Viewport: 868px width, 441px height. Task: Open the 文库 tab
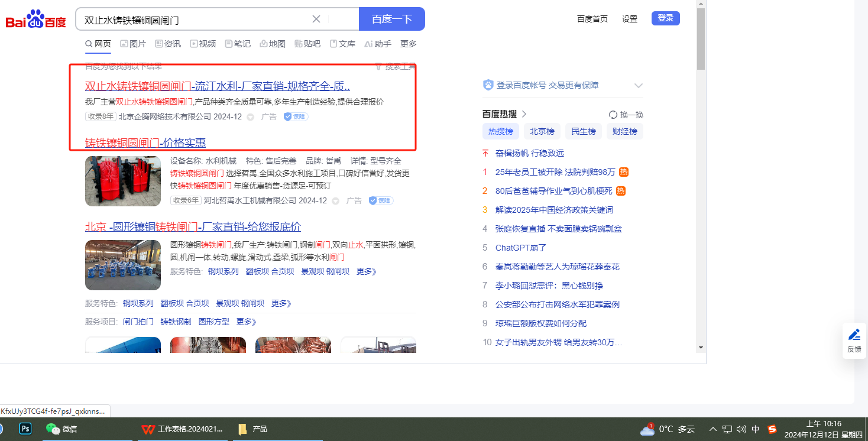click(x=342, y=44)
